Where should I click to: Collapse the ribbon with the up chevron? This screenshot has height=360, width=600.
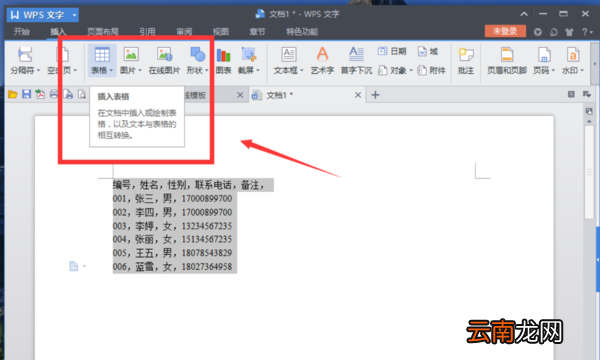[524, 14]
